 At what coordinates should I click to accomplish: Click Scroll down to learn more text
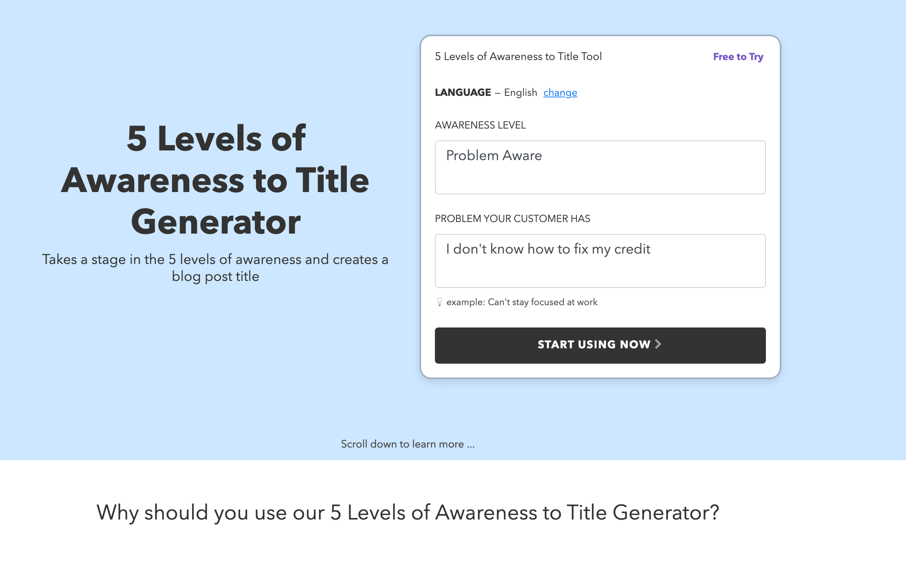tap(408, 444)
